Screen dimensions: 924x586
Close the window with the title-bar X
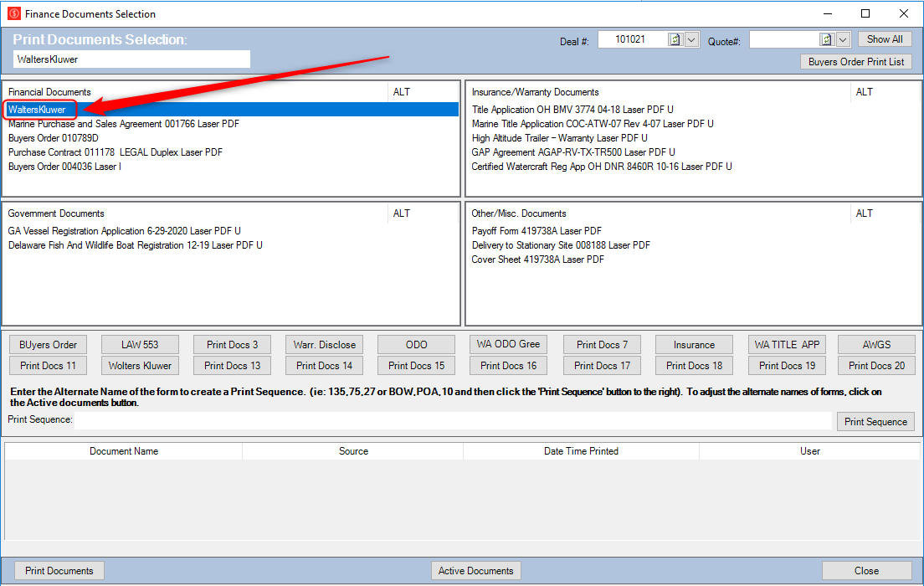click(x=903, y=13)
